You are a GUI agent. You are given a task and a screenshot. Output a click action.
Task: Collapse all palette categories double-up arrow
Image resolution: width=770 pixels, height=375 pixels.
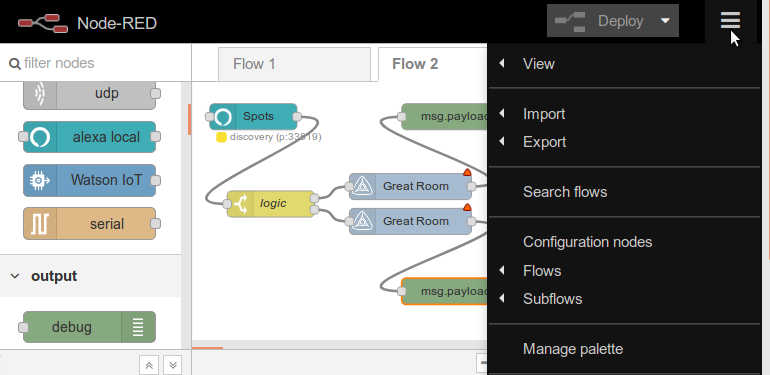pyautogui.click(x=149, y=365)
